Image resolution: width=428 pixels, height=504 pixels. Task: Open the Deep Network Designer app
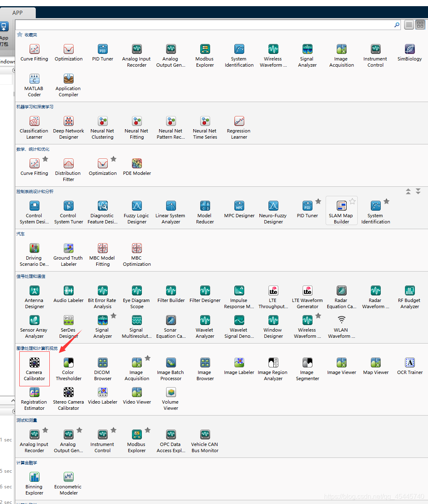point(69,127)
